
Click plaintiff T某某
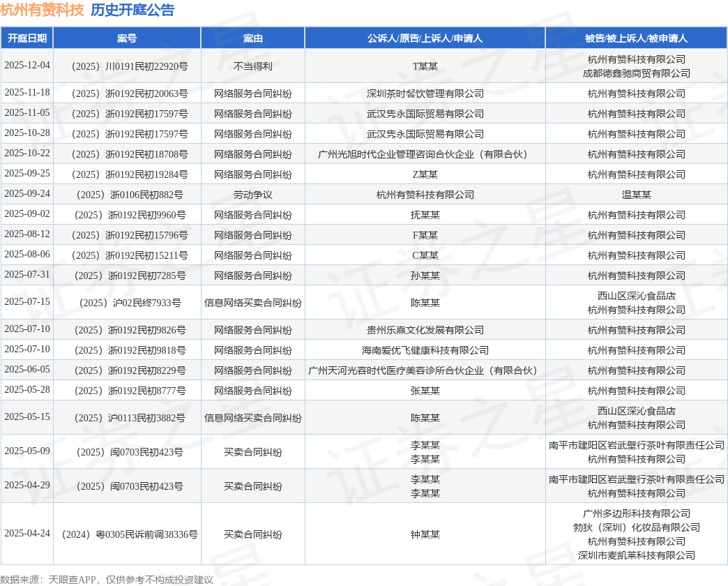(x=425, y=66)
